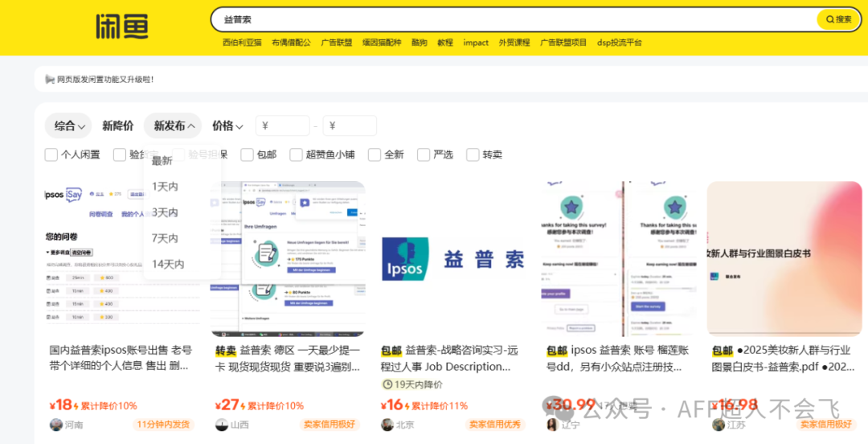
Task: Click the 辽宁 seller avatar
Action: 552,425
